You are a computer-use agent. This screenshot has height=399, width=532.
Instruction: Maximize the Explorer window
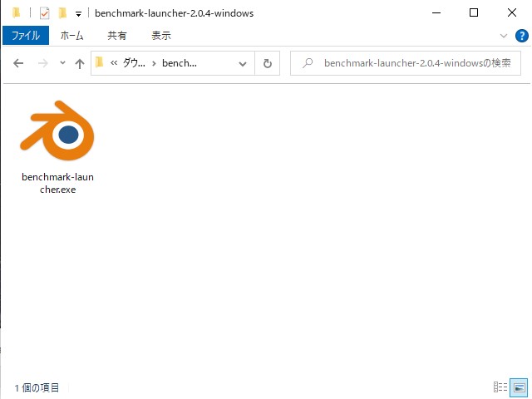[x=474, y=13]
